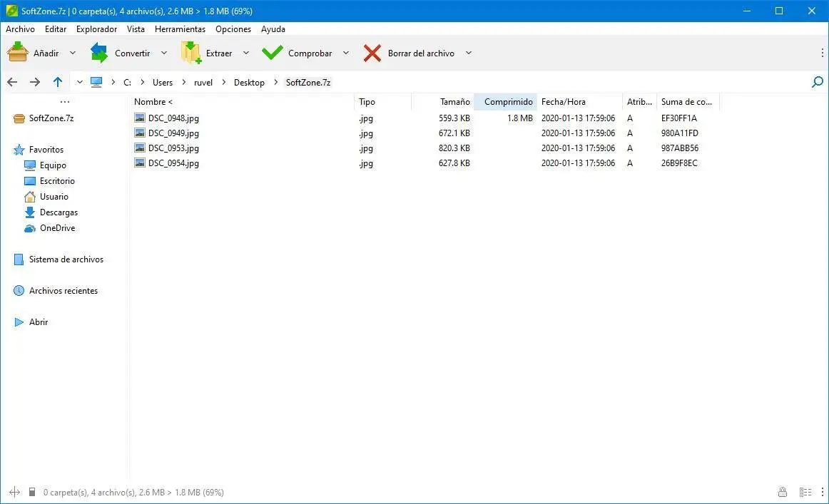Click the PeaZip app icon in title bar
The height and width of the screenshot is (504, 829).
pos(11,11)
